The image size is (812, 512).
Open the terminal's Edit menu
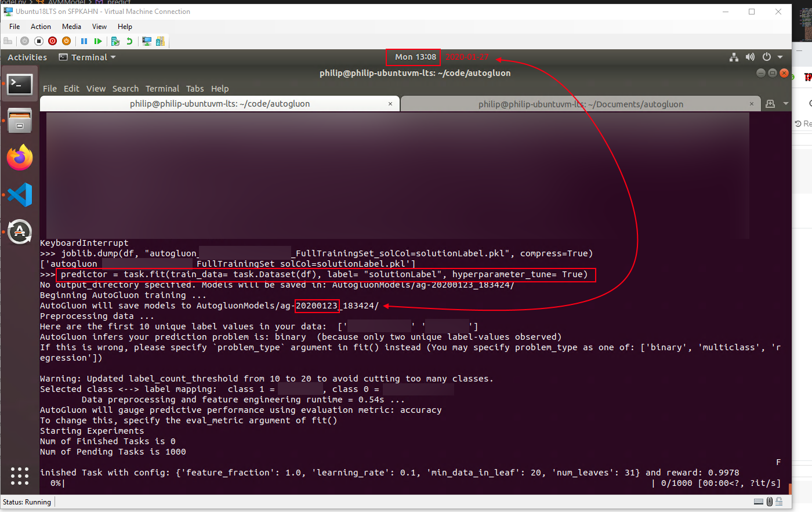coord(71,89)
